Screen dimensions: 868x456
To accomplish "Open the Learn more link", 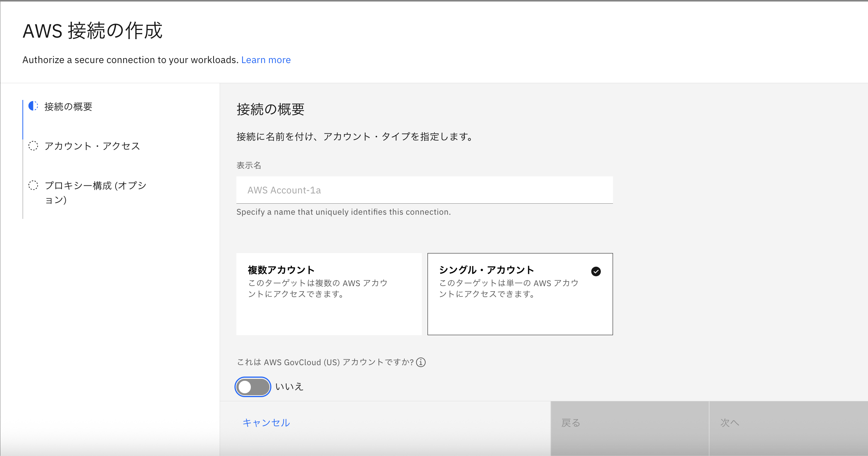I will (x=266, y=60).
